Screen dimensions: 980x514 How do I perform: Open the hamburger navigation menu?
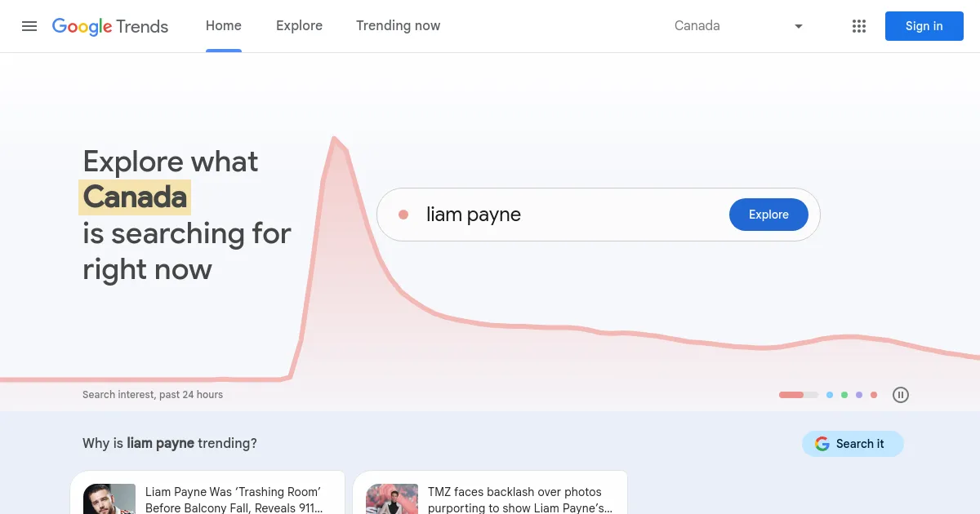[x=29, y=26]
